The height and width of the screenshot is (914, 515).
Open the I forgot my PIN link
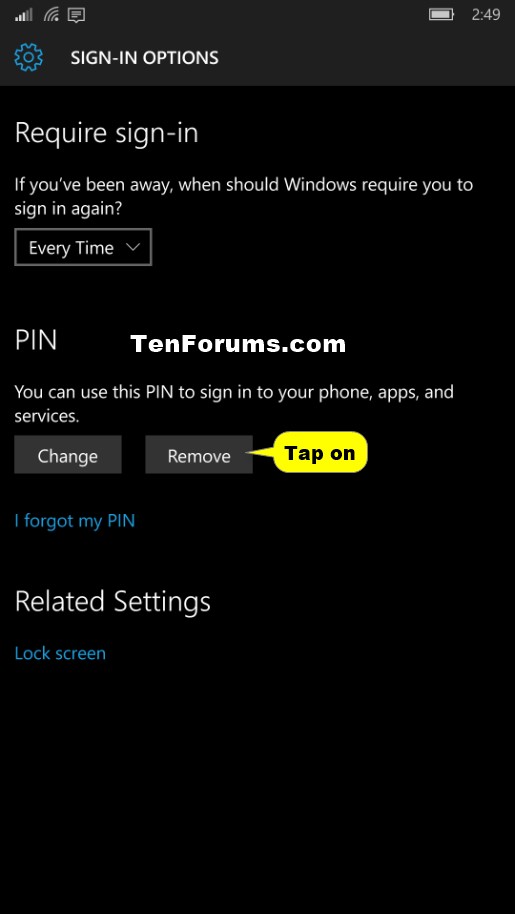pos(75,520)
